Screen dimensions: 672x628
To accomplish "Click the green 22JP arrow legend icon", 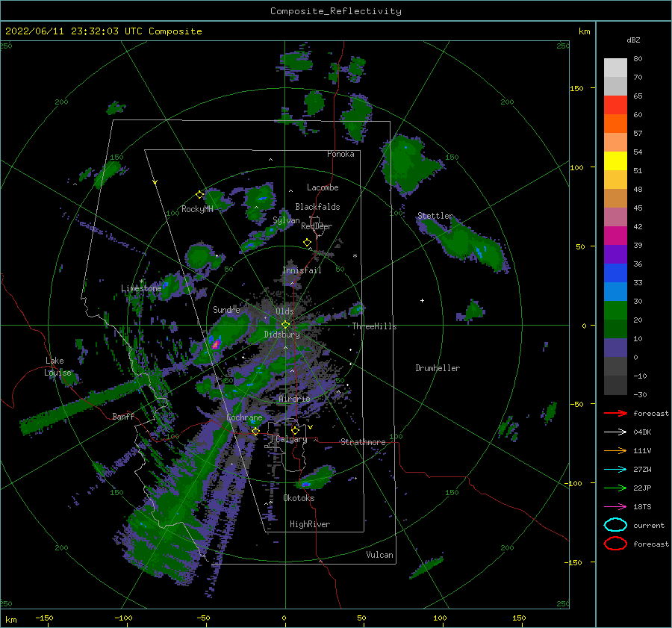I will pos(615,488).
